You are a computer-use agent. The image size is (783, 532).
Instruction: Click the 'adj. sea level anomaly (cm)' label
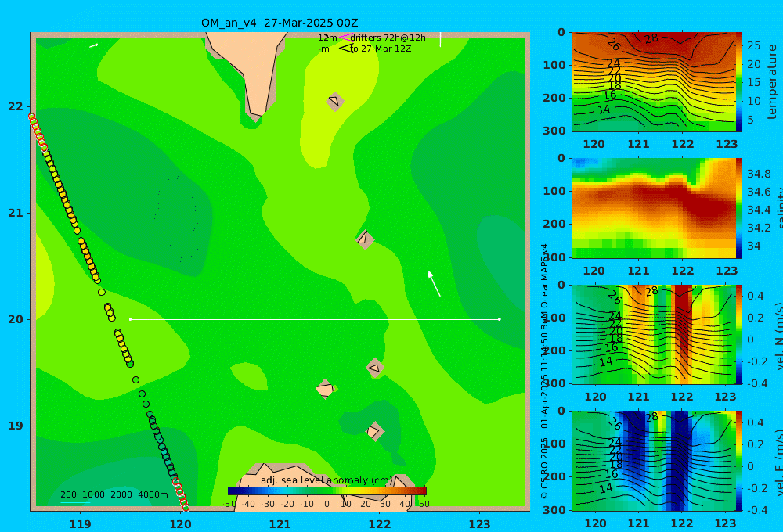tap(327, 480)
